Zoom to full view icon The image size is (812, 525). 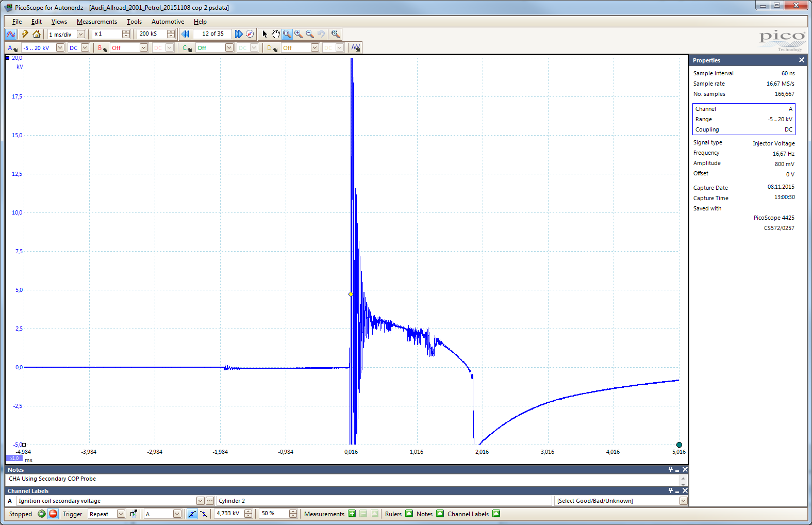pyautogui.click(x=336, y=34)
